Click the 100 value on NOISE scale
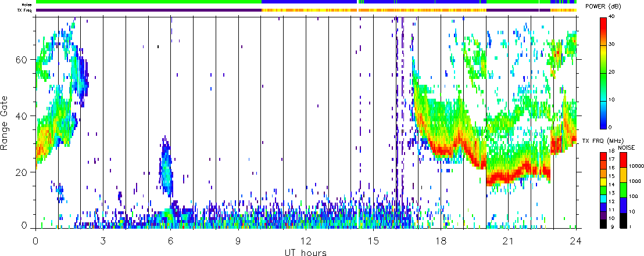The image size is (644, 256). click(x=633, y=197)
